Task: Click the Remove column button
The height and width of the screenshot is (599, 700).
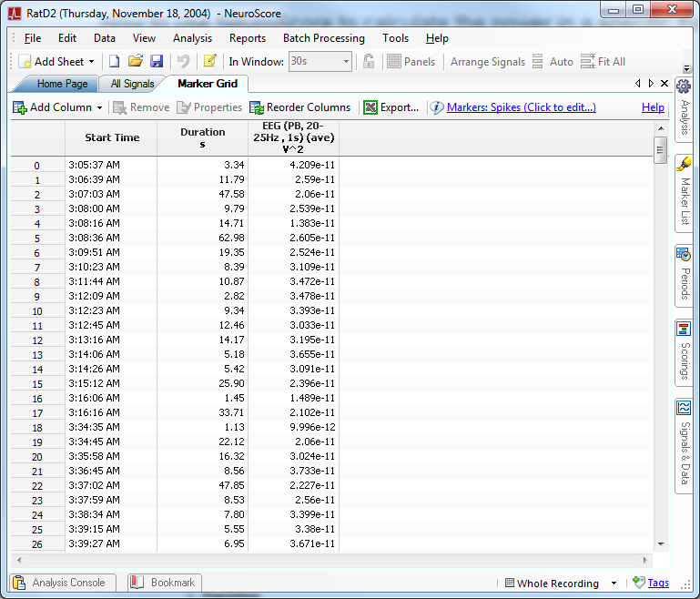Action: 141,107
